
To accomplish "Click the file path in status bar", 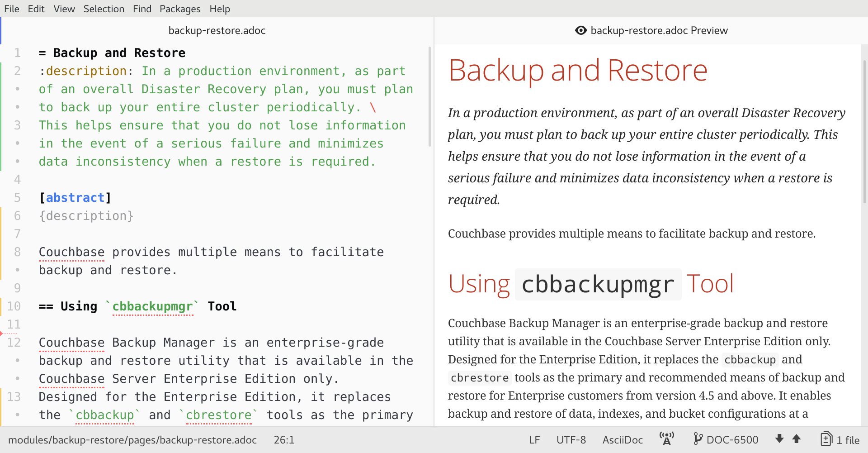I will 132,440.
